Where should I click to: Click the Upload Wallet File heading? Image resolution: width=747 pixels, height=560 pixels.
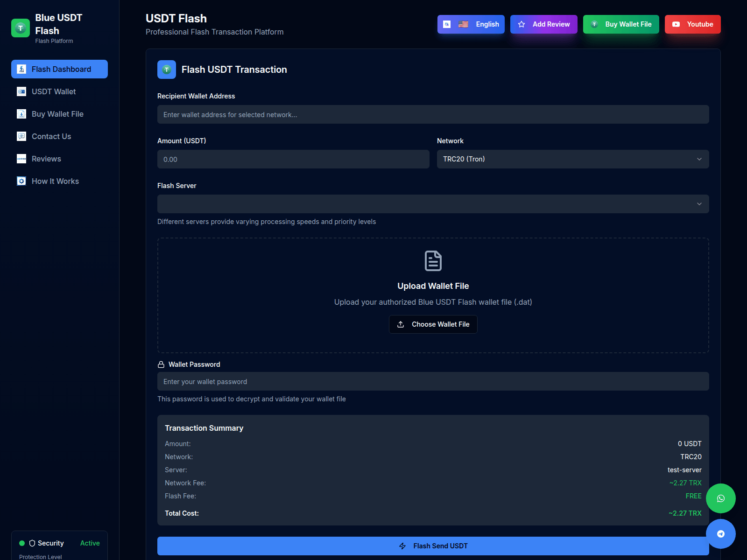click(x=433, y=286)
